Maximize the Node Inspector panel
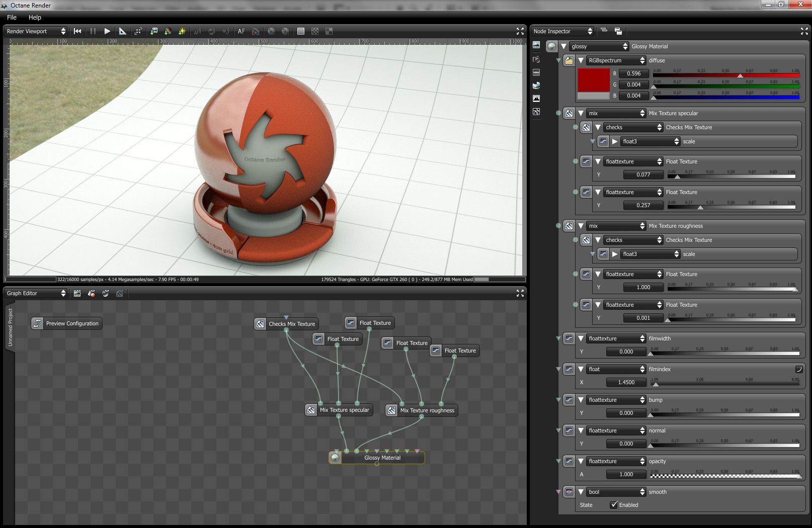 pyautogui.click(x=804, y=31)
